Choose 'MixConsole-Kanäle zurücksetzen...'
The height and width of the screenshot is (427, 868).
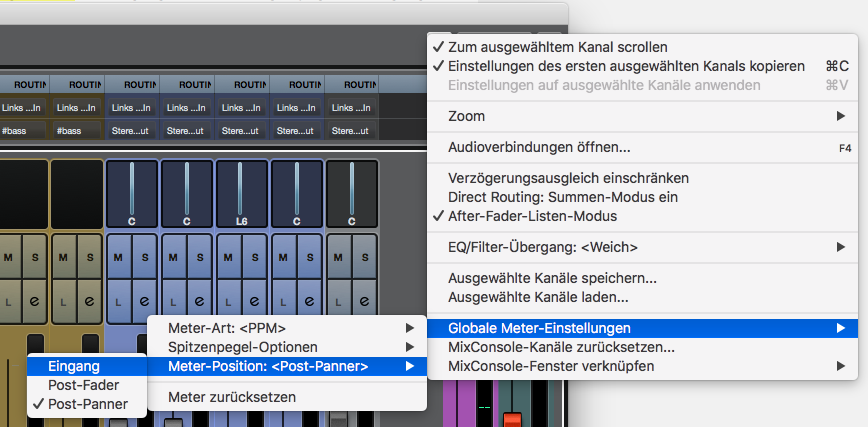click(642, 347)
